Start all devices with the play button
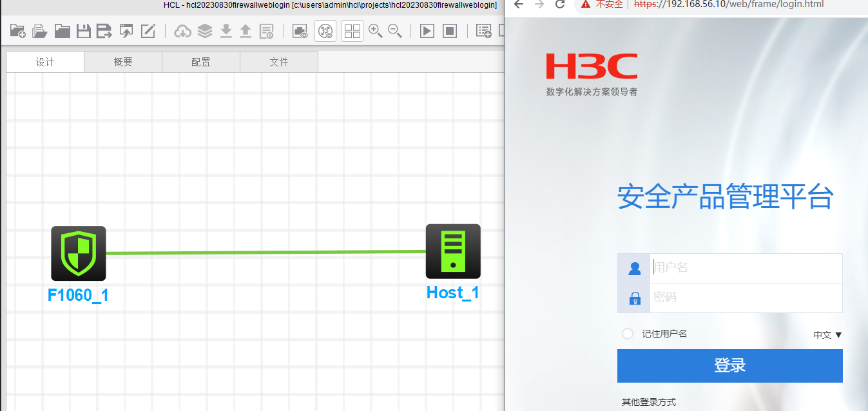Screen dimensions: 868x411 (427, 30)
